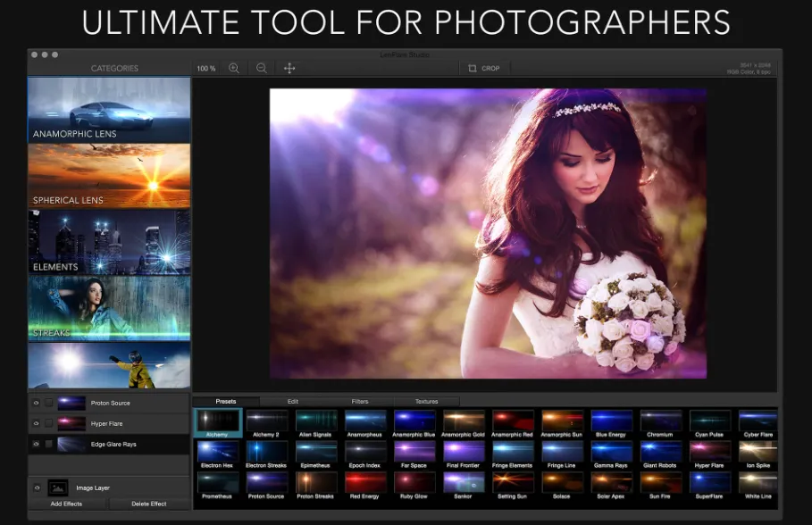Hide the Hyper Flare layer eye

click(x=37, y=423)
